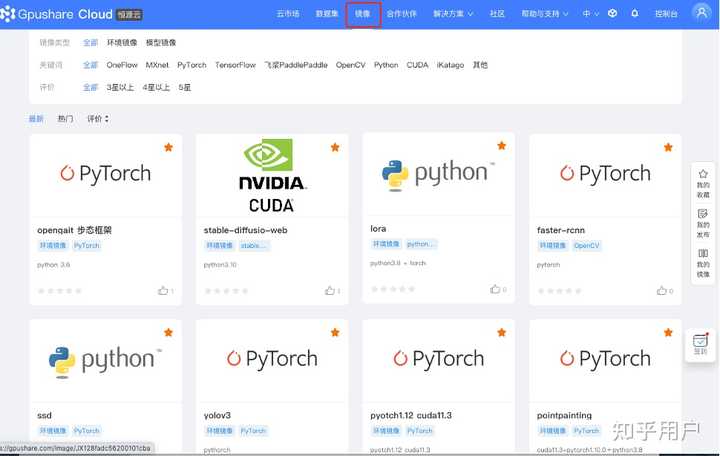
Task: Filter rating by 3星以上
Action: [120, 87]
